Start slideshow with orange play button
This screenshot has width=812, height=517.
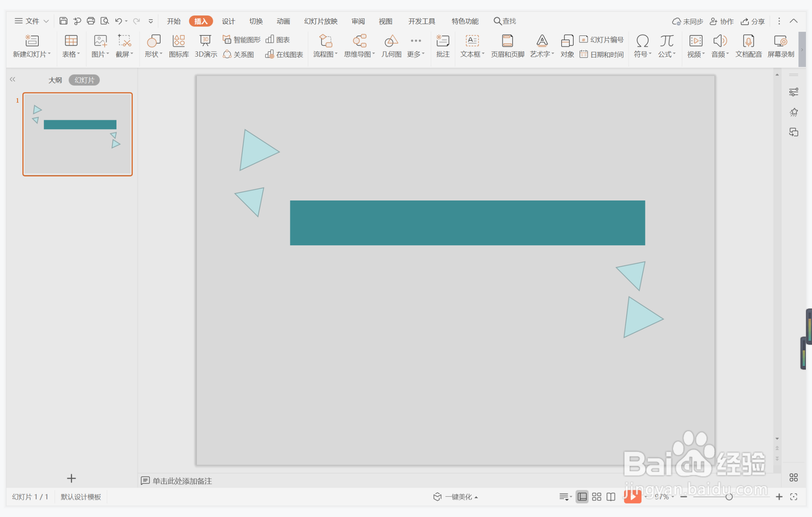(x=632, y=496)
